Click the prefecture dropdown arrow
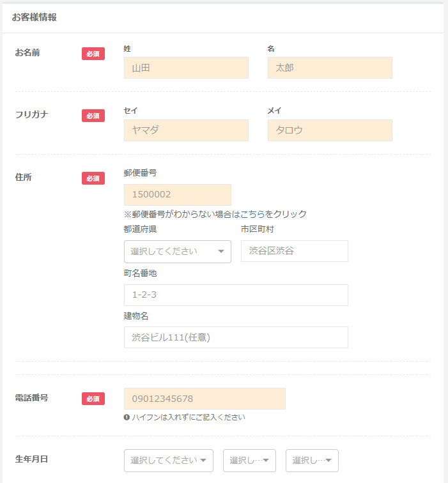Viewport: 448px width, 483px height. click(221, 251)
